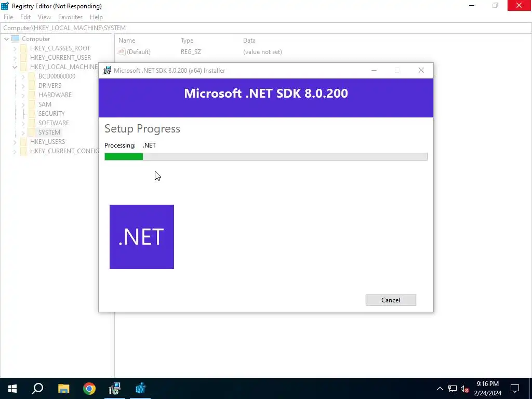Expand the SAM key

(23, 104)
